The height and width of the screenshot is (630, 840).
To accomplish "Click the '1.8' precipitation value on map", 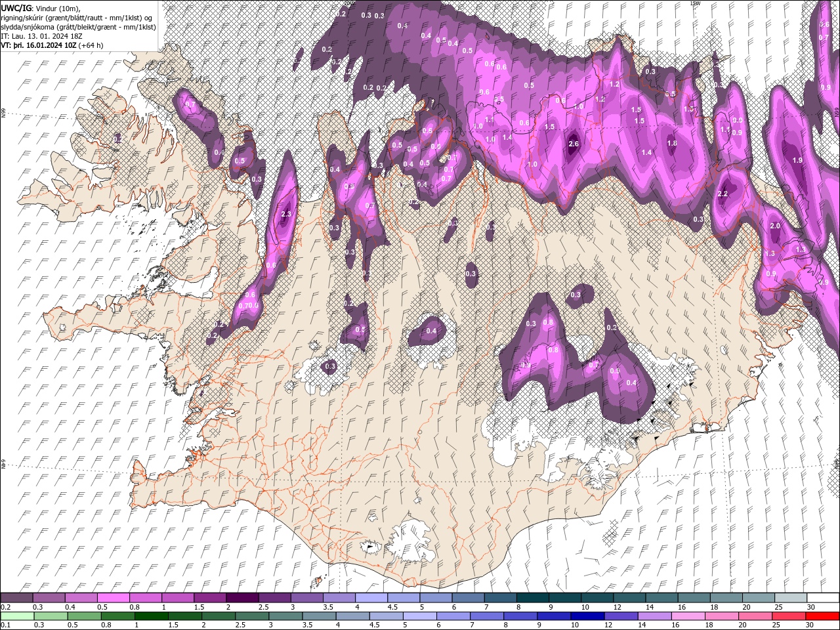I will click(x=671, y=143).
